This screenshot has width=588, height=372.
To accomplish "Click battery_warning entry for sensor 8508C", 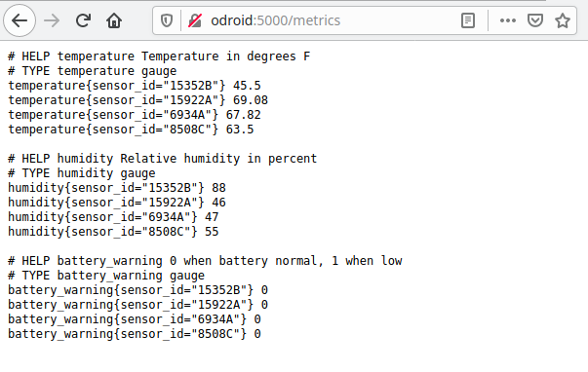I will pos(135,334).
